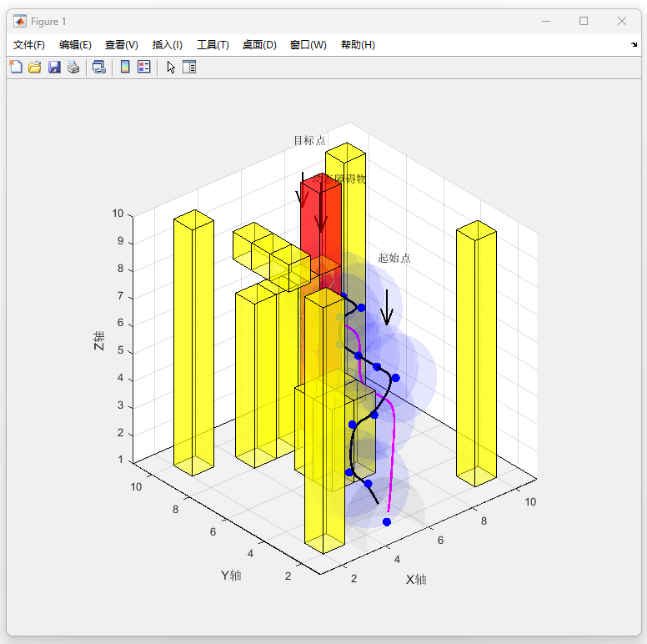
Task: Open the Property Inspector toolbar icon
Action: (x=189, y=67)
